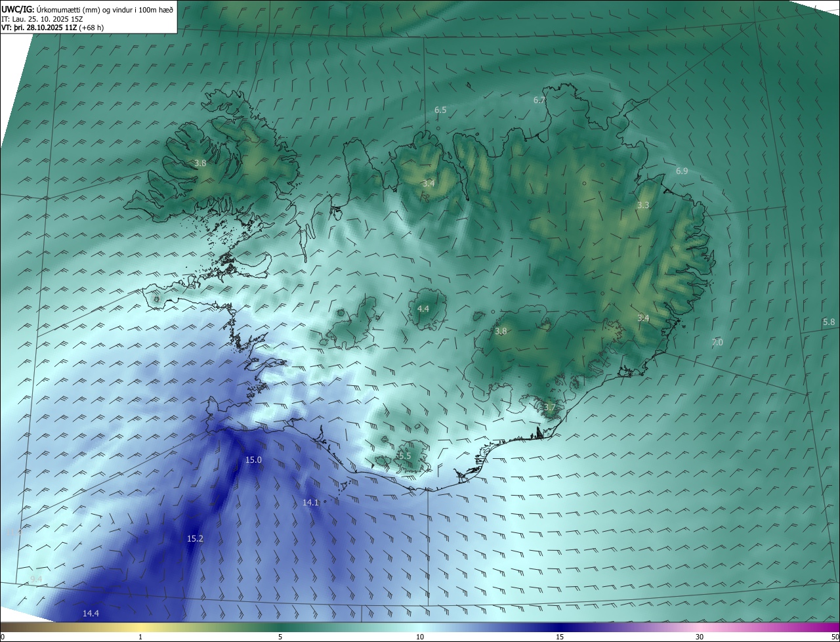The image size is (840, 642).
Task: Click the 5.8 value label
Action: click(x=829, y=322)
